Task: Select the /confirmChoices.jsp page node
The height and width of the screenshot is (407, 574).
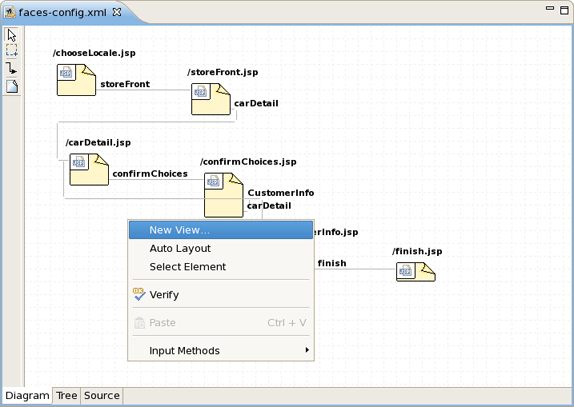Action: (x=224, y=195)
